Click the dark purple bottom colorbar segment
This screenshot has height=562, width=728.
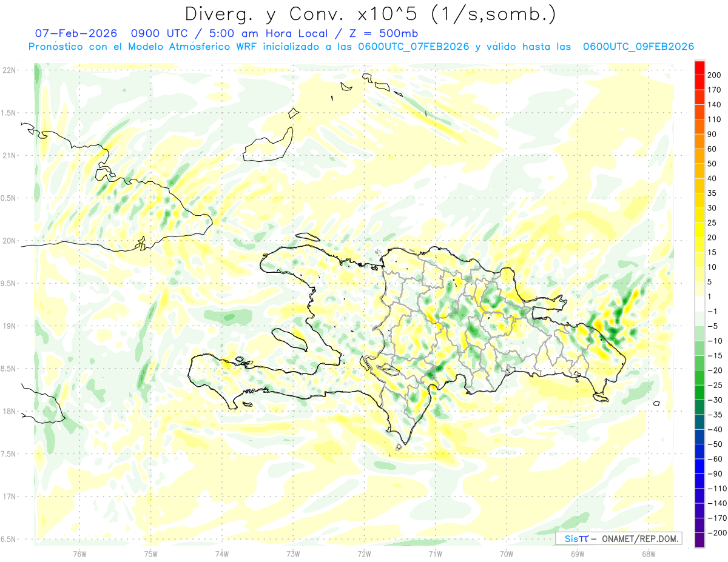point(700,540)
